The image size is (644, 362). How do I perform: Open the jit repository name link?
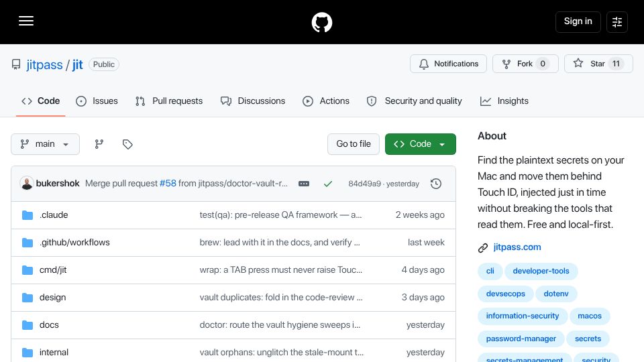pyautogui.click(x=78, y=65)
